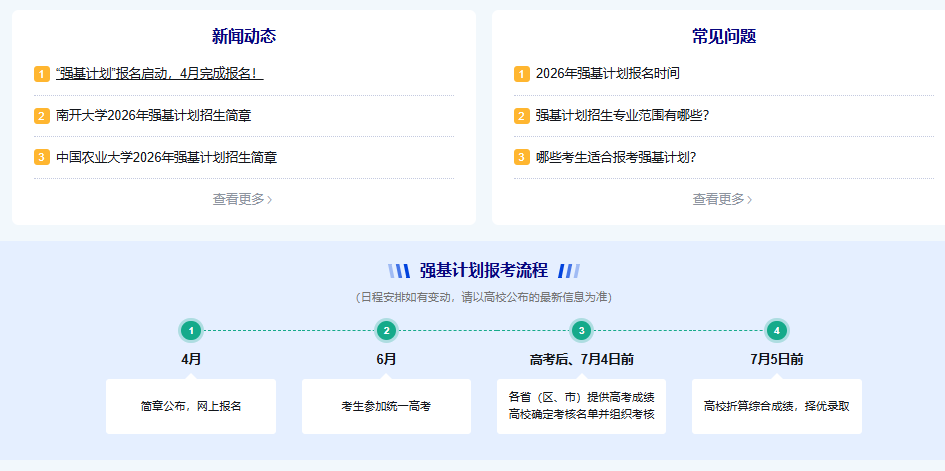Expand 查看更多 under 新闻动态
This screenshot has width=945, height=471.
click(x=242, y=199)
